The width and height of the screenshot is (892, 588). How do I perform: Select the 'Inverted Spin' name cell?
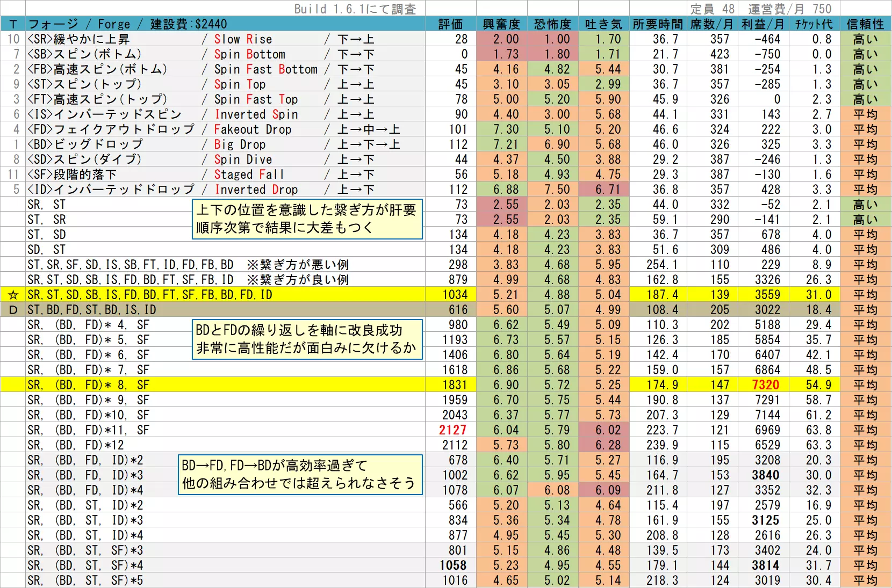pyautogui.click(x=256, y=114)
